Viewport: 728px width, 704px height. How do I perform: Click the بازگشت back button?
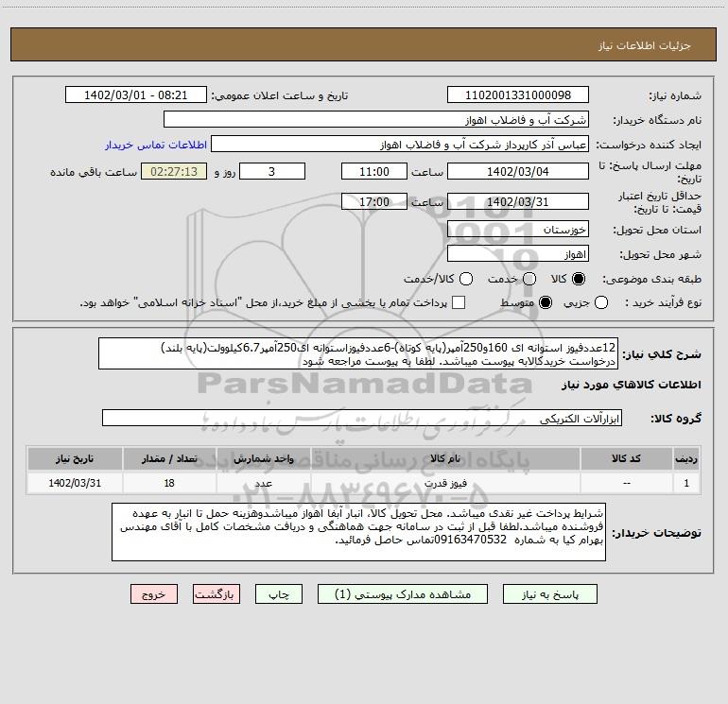click(217, 594)
